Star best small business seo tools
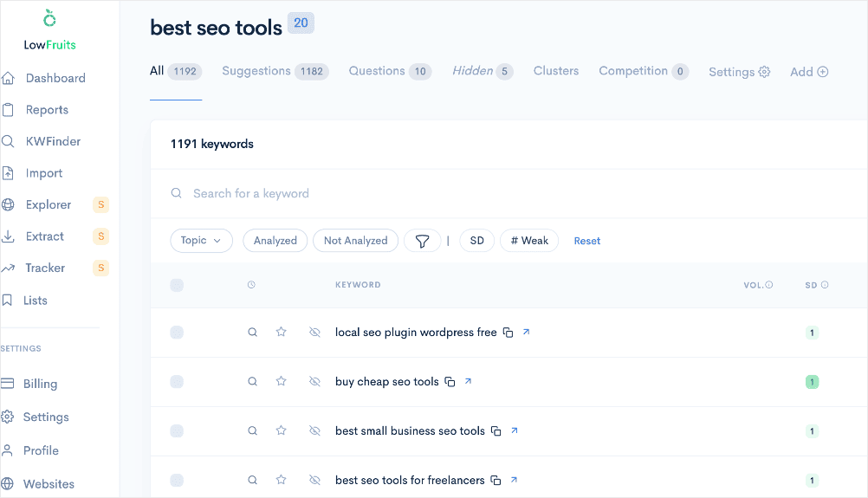Image resolution: width=868 pixels, height=498 pixels. (x=282, y=430)
